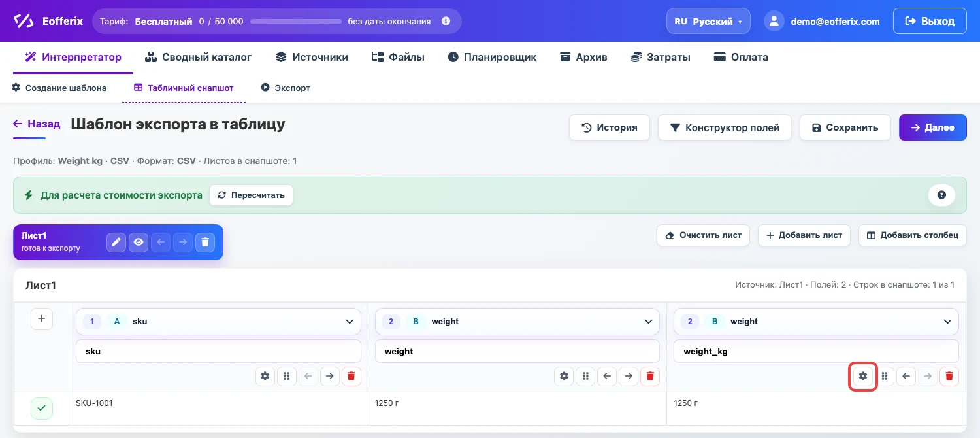This screenshot has height=438, width=980.
Task: Click the Сохранить button
Action: pos(845,127)
